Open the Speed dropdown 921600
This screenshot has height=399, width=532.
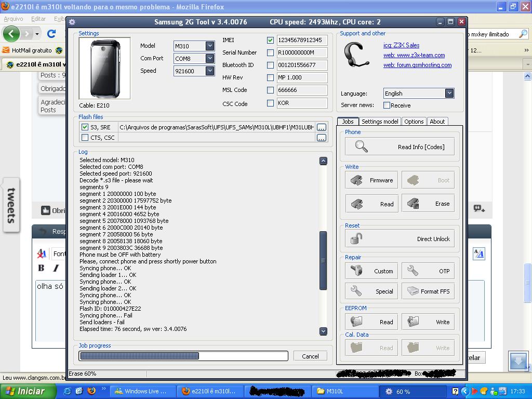pyautogui.click(x=210, y=71)
